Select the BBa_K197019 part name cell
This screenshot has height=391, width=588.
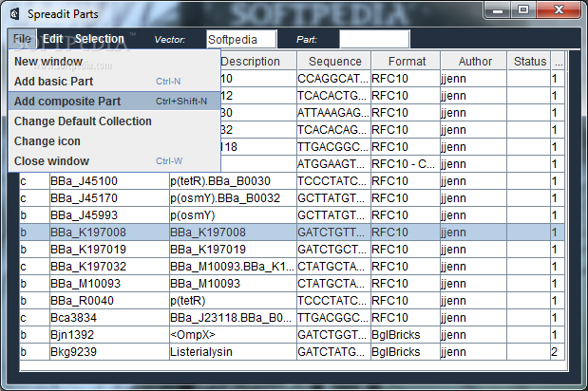click(x=109, y=250)
